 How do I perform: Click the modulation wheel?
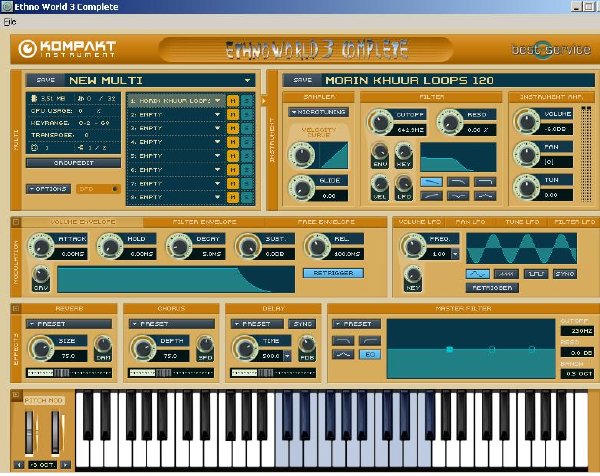(55, 434)
